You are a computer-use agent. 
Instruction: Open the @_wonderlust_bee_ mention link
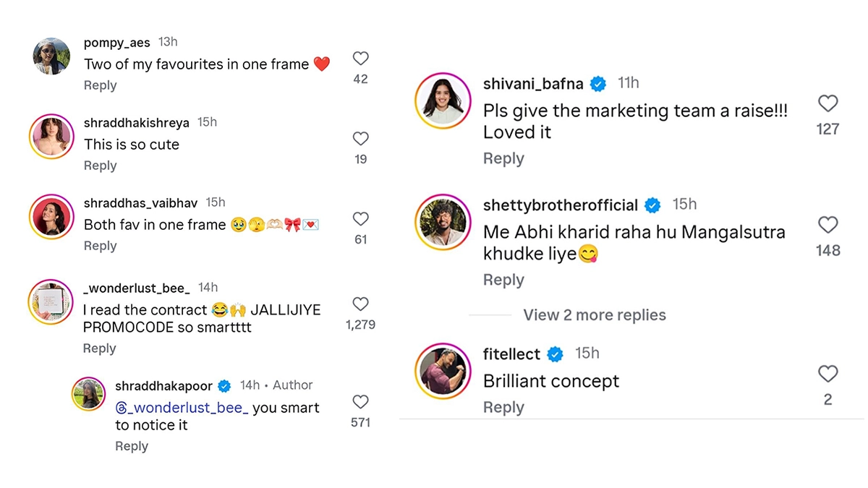182,408
